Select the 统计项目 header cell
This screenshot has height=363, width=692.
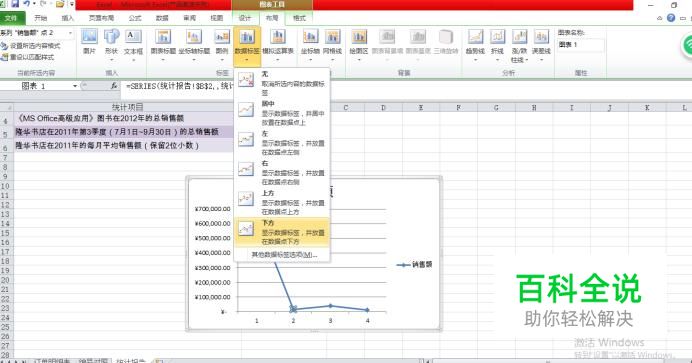click(128, 107)
